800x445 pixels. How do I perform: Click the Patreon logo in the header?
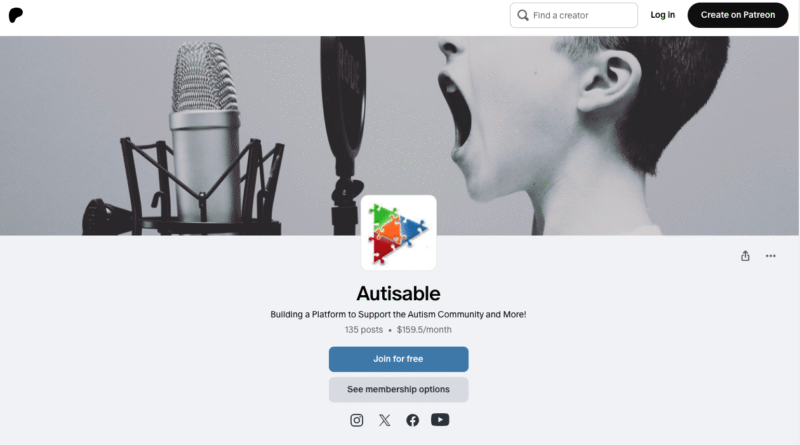coord(16,15)
